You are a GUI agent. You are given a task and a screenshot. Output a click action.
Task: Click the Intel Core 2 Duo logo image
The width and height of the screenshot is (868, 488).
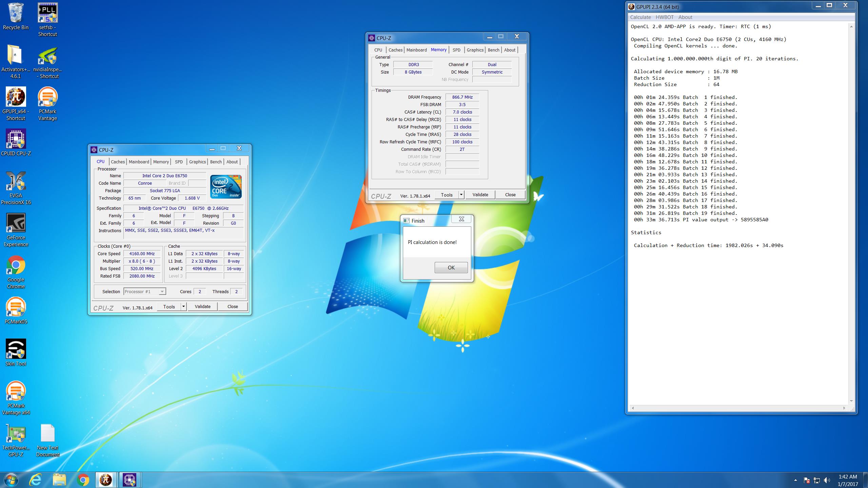pos(226,187)
